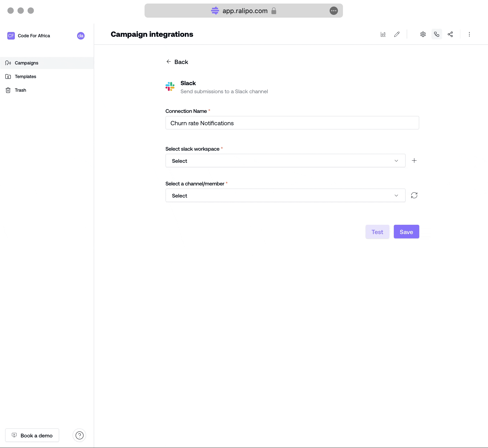
Task: Click the Connection Name input field
Action: pos(292,123)
